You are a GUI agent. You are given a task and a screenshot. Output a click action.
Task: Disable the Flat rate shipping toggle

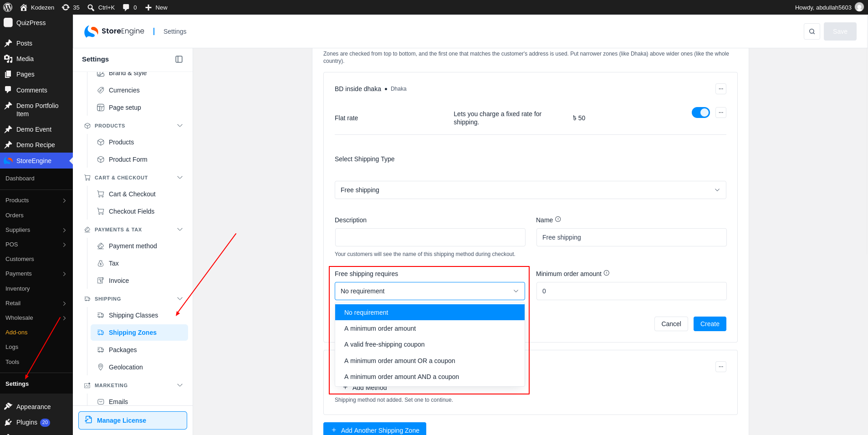[701, 113]
